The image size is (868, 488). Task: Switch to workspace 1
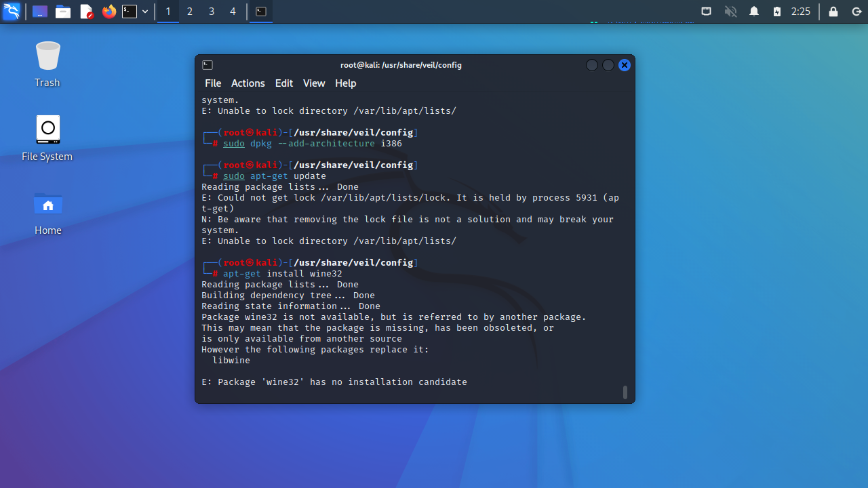[168, 12]
